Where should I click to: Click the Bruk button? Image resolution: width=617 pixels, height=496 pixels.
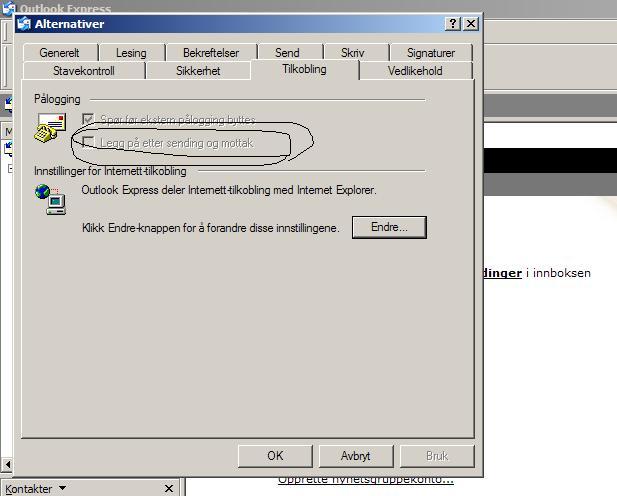coord(437,456)
